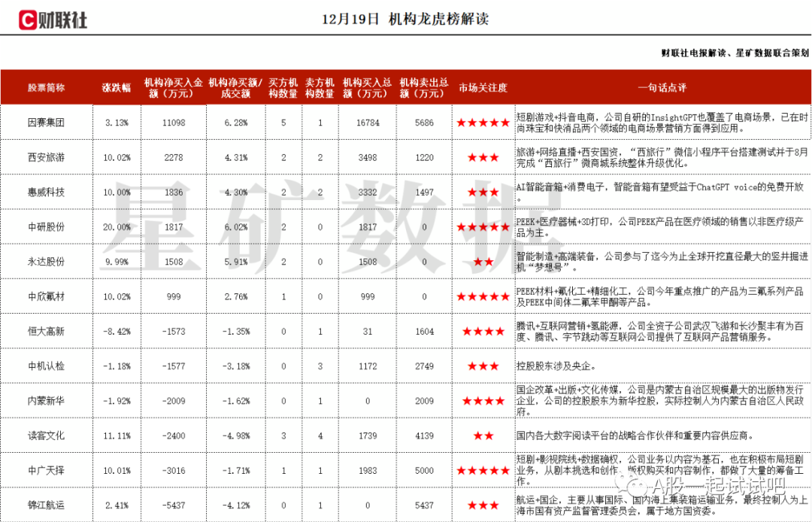
Task: Select the 市场关注度 column header
Action: pyautogui.click(x=483, y=87)
